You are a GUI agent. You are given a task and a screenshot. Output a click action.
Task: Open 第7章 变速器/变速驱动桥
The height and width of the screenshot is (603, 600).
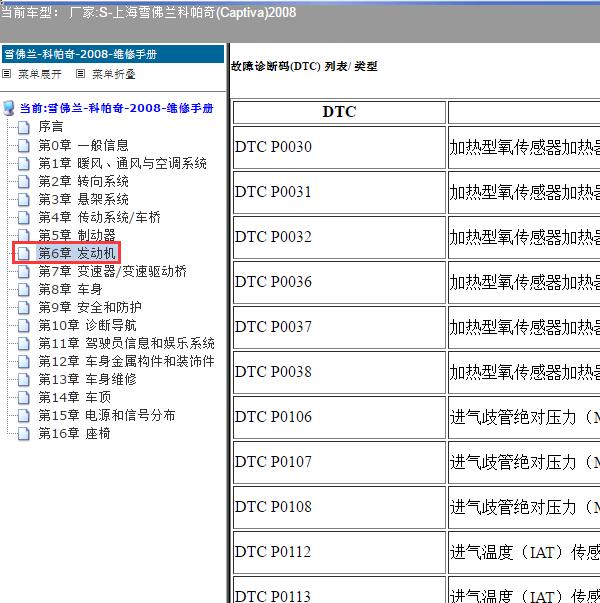point(113,271)
